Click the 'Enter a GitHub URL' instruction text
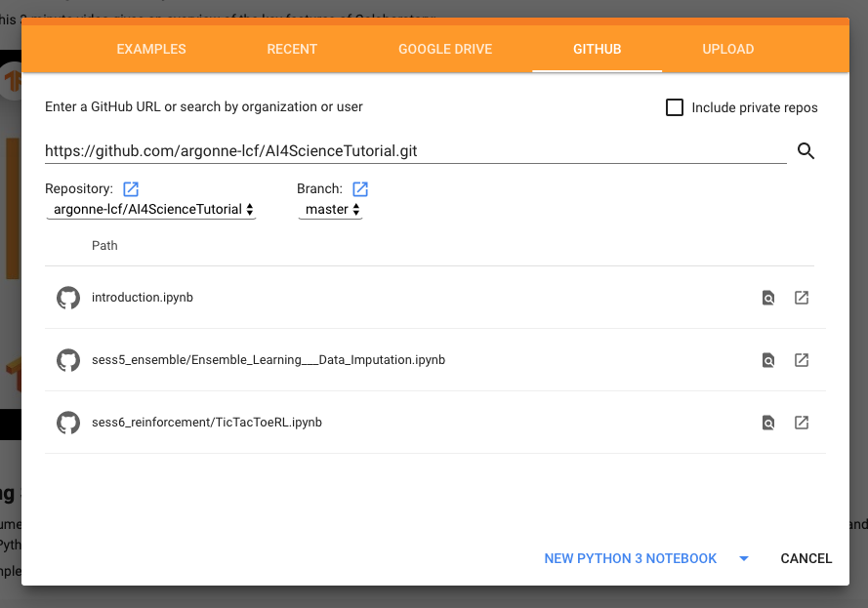The width and height of the screenshot is (868, 608). point(204,106)
